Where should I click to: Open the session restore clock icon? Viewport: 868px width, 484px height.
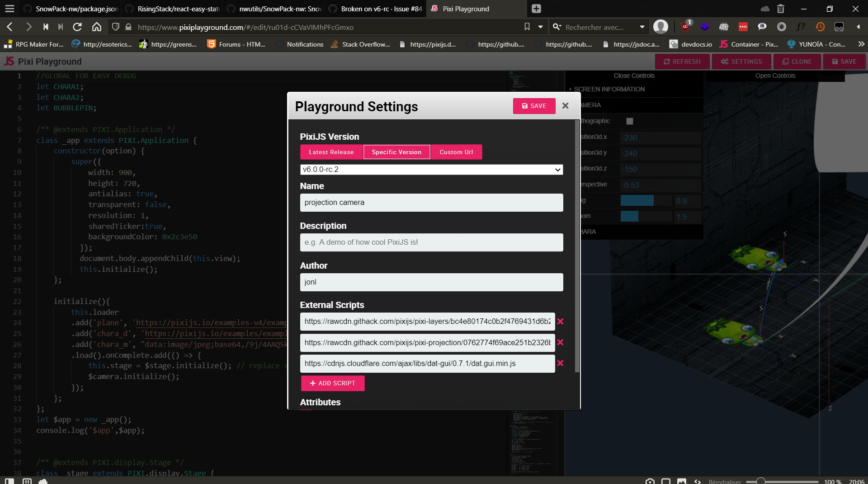point(820,27)
